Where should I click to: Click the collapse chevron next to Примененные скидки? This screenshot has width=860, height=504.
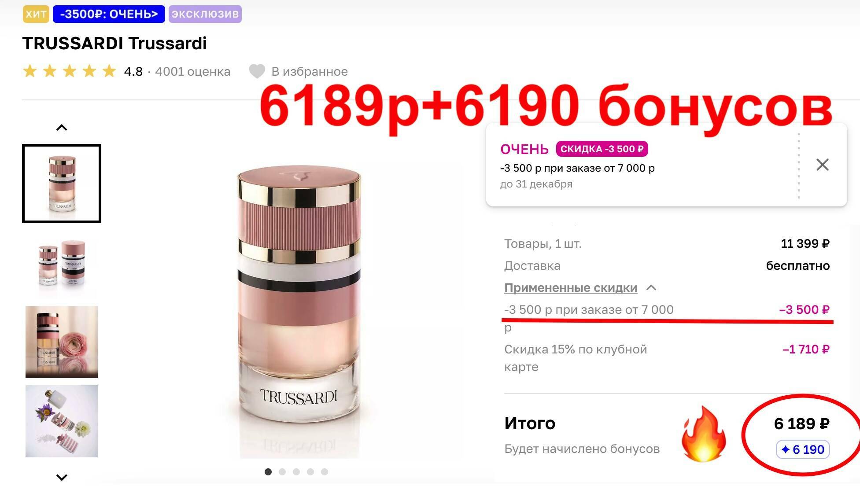pos(651,288)
